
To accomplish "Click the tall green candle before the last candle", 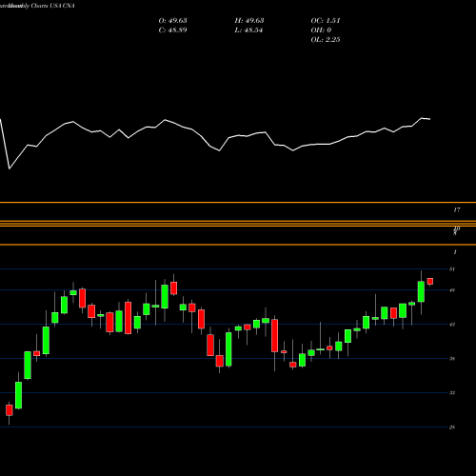I will pyautogui.click(x=421, y=291).
